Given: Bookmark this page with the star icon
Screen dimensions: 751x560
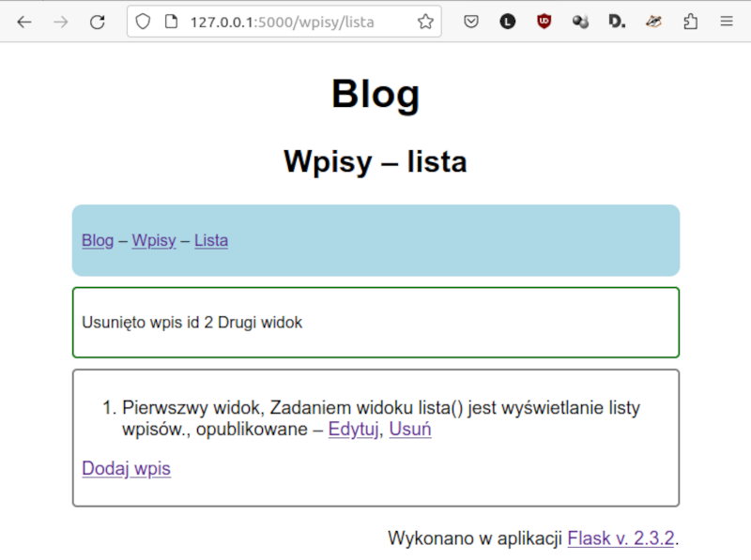Looking at the screenshot, I should click(424, 21).
